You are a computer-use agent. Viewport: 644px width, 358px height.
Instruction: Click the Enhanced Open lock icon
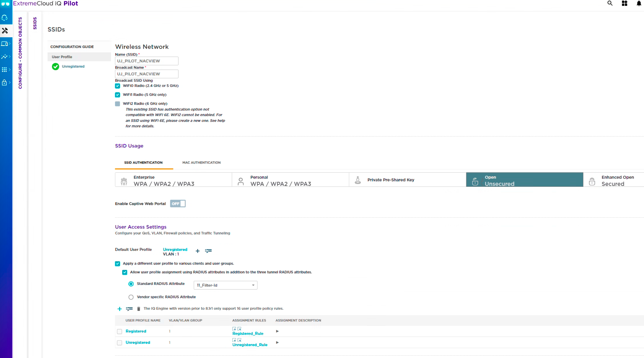pyautogui.click(x=592, y=181)
